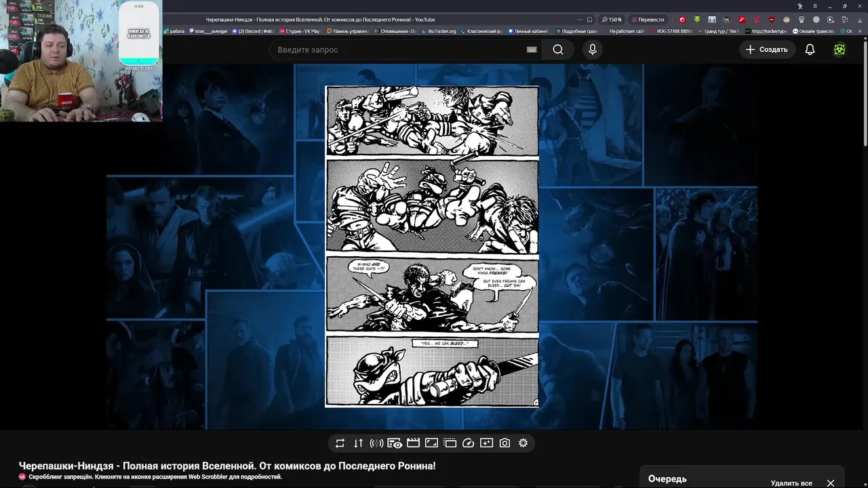Click the red circular extension icon
Viewport: 868px width, 488px height.
682,20
